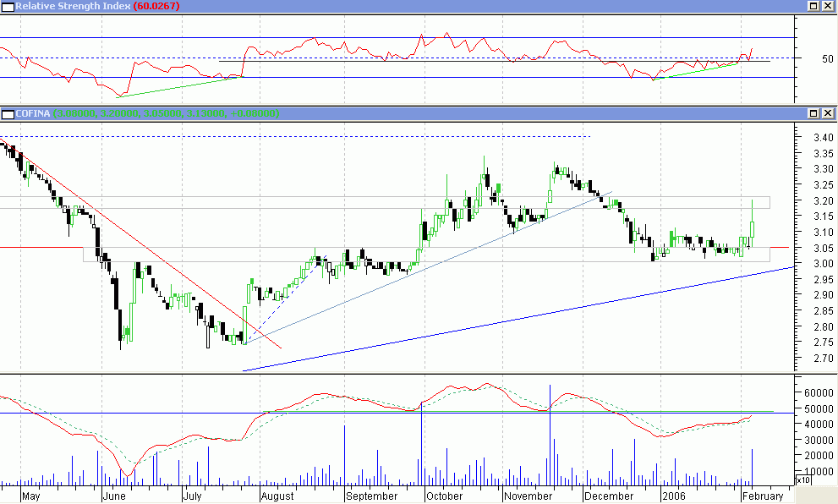838x504 pixels.
Task: Maximize the COFINA price pane
Action: point(813,112)
